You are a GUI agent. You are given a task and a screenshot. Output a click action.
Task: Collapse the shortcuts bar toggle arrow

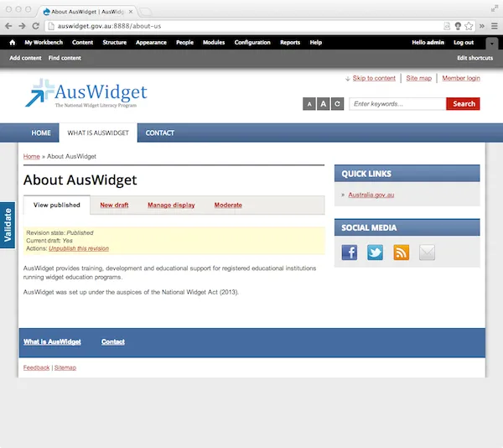point(492,44)
